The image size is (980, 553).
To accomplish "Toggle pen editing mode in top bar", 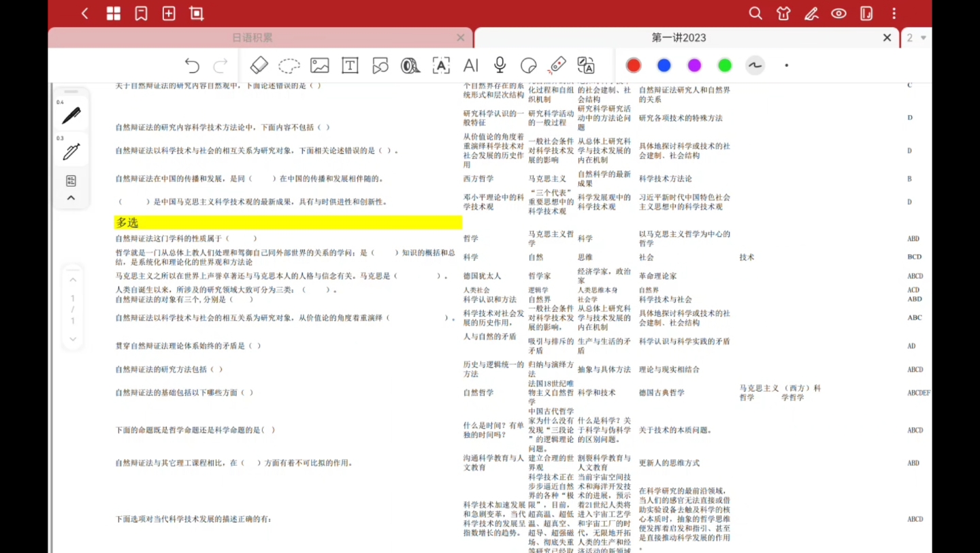I will click(x=811, y=14).
